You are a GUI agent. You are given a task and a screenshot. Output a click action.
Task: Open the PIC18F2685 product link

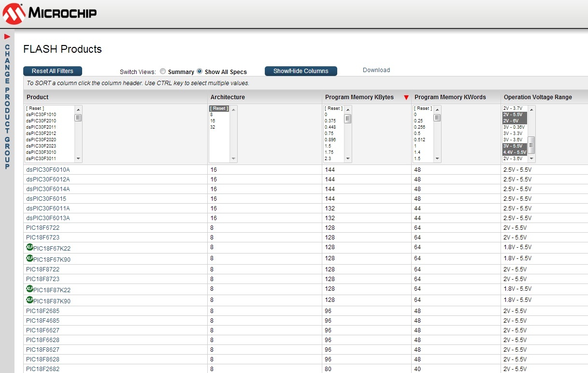(43, 311)
